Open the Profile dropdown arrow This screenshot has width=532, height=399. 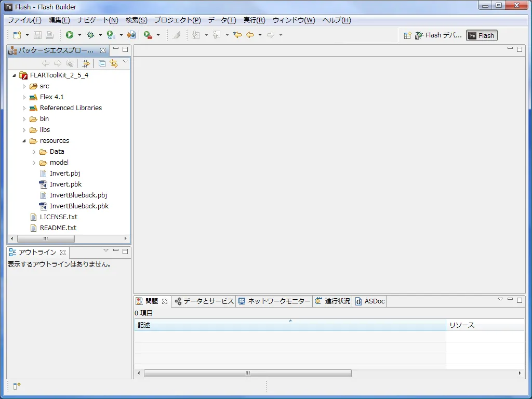(121, 35)
